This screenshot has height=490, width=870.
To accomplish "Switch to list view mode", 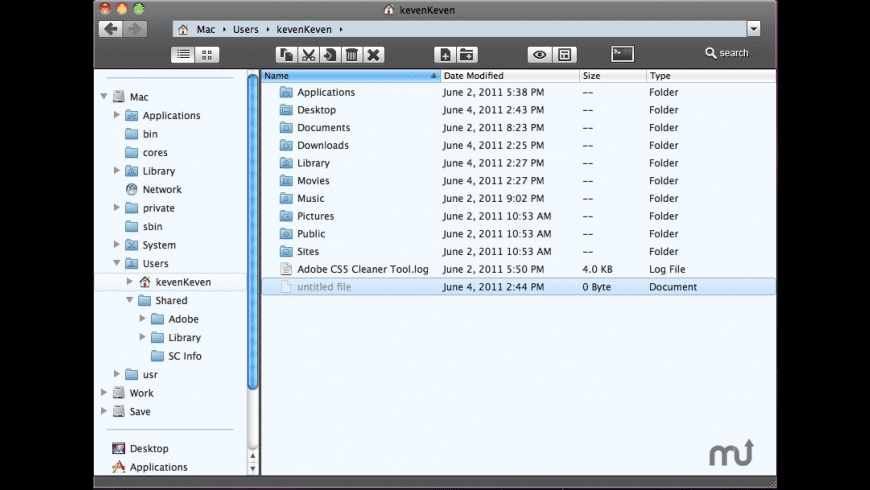I will tap(183, 54).
